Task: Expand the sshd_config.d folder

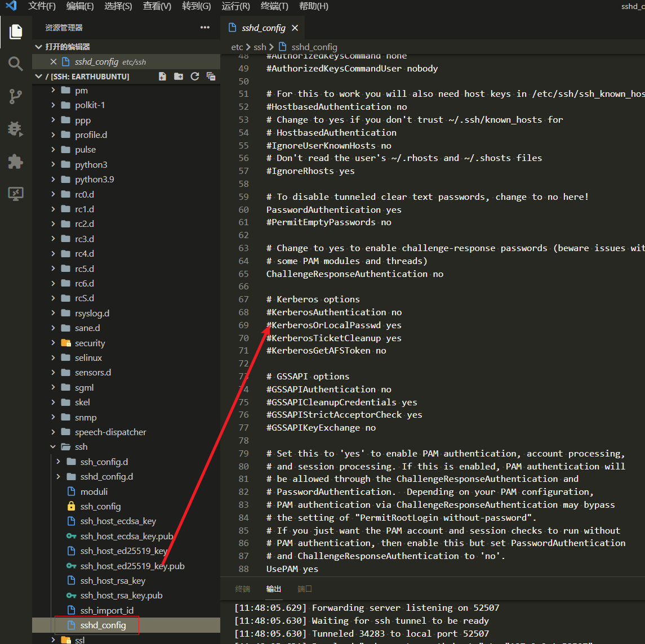Action: coord(106,477)
